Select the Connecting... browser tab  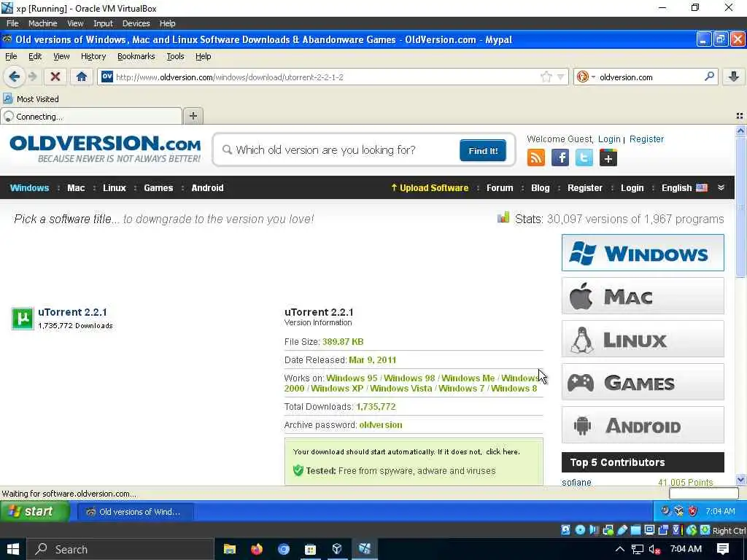coord(91,116)
